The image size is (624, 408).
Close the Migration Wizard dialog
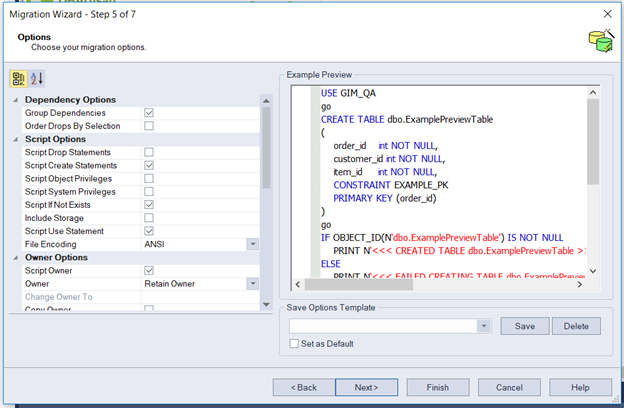pos(607,14)
